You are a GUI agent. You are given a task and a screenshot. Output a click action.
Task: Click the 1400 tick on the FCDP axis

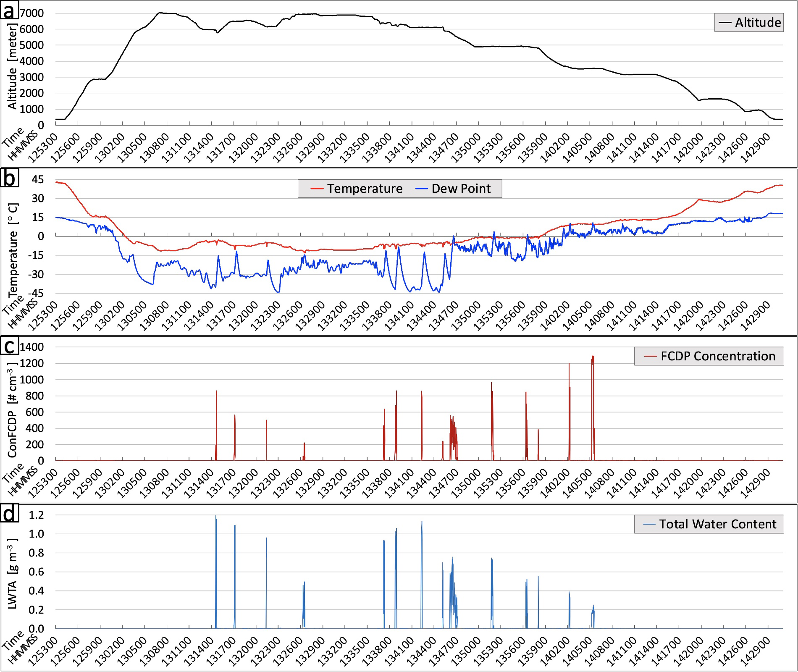click(31, 347)
